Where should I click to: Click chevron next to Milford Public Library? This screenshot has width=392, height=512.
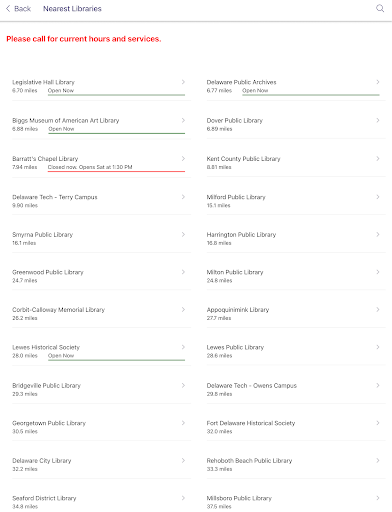[378, 197]
